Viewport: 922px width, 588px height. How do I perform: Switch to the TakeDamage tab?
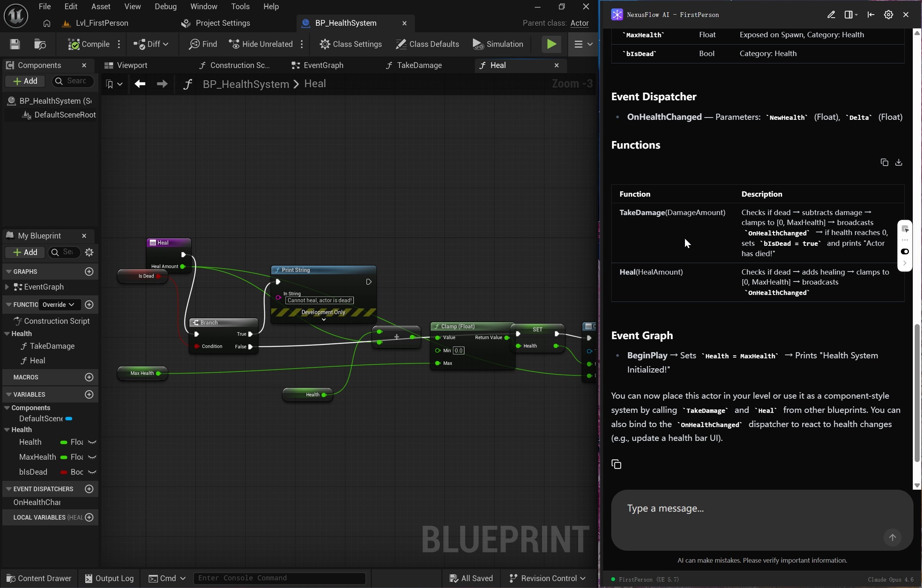pyautogui.click(x=419, y=65)
